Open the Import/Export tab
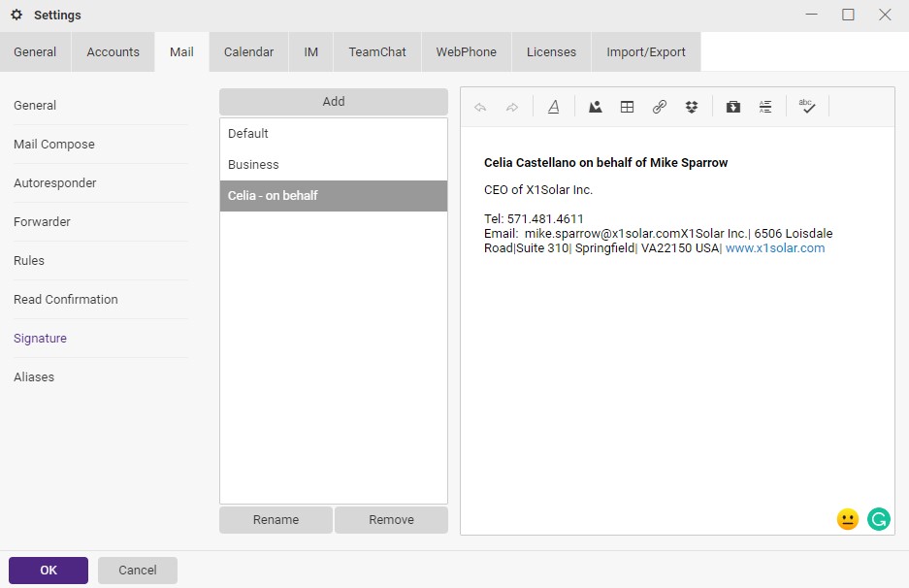 pos(645,52)
